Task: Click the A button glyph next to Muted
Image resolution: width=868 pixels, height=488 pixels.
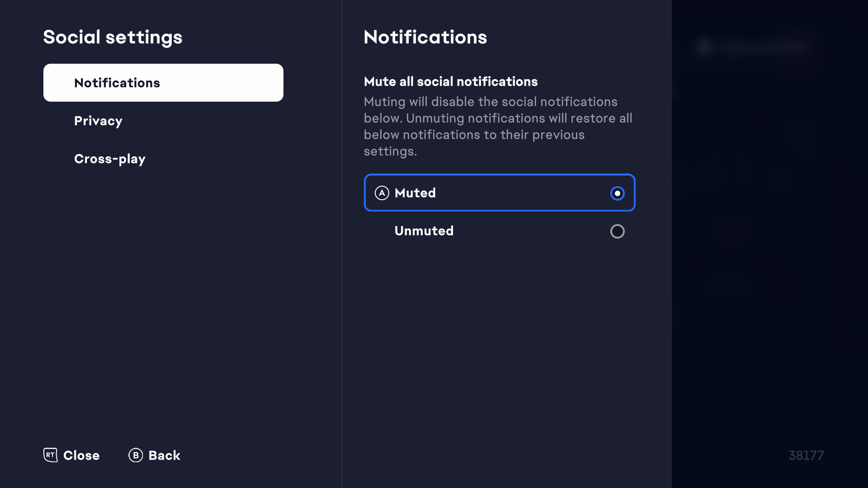Action: click(x=382, y=193)
